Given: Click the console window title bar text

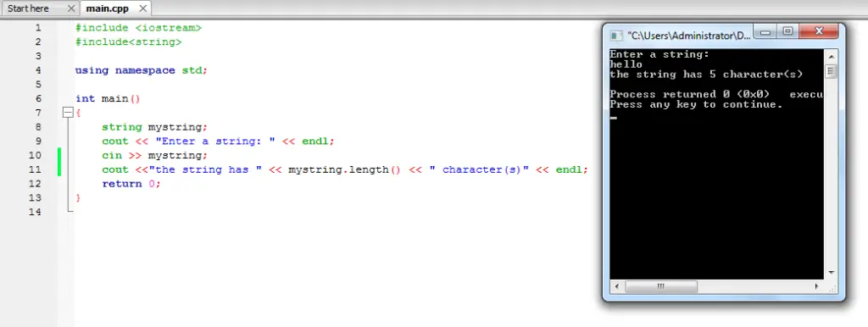Looking at the screenshot, I should [689, 36].
